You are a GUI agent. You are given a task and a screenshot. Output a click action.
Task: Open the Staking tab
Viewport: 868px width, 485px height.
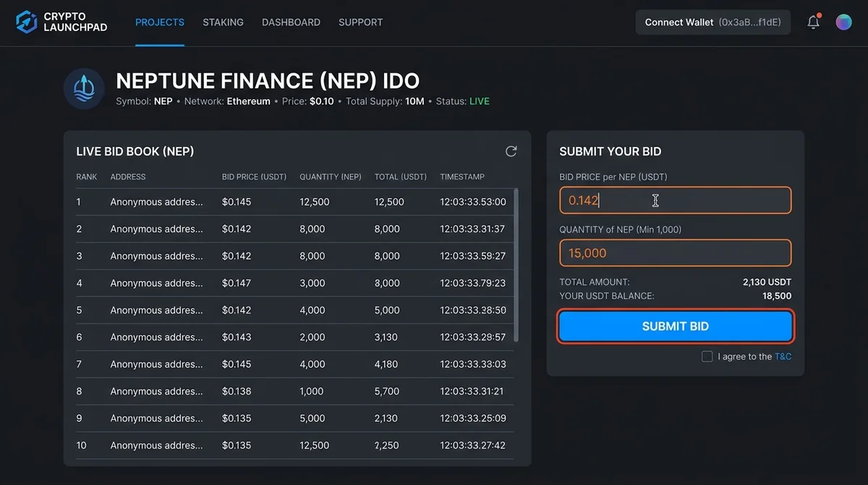pyautogui.click(x=223, y=22)
